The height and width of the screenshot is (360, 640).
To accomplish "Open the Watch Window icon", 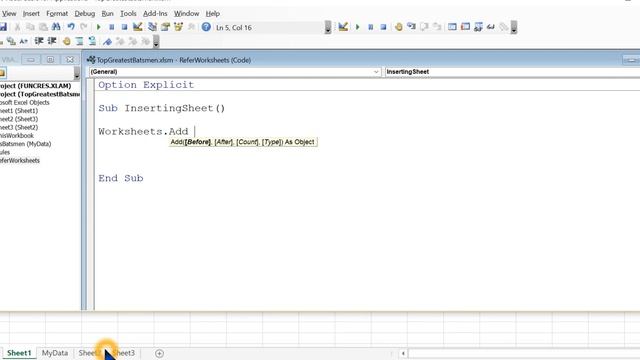I will point(478,27).
